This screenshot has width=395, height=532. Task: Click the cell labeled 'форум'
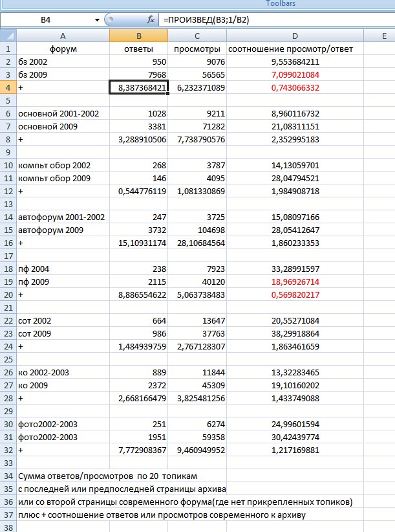[x=63, y=49]
